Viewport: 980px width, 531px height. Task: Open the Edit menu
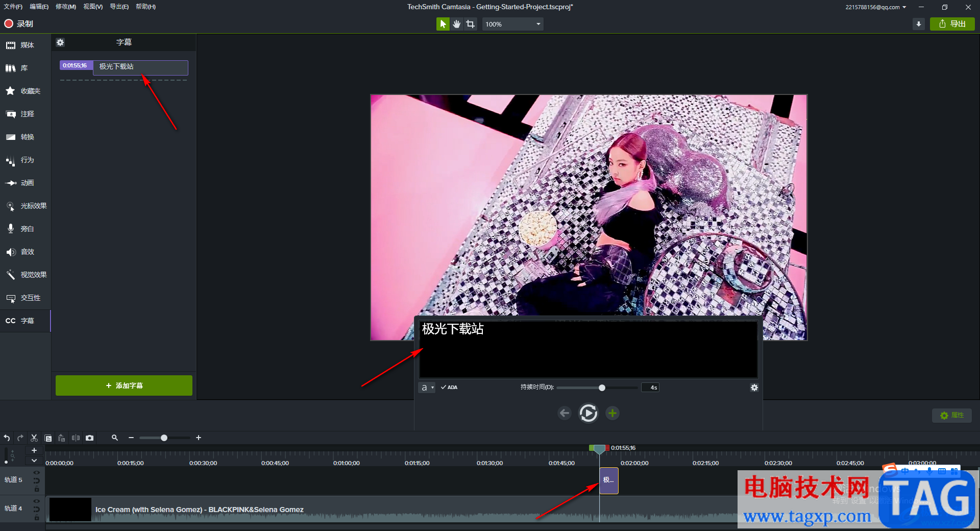point(39,7)
